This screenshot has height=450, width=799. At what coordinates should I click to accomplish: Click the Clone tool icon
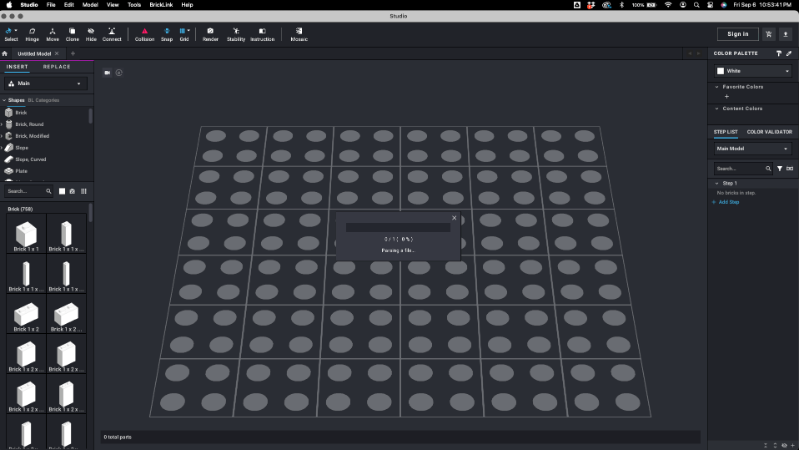point(72,33)
